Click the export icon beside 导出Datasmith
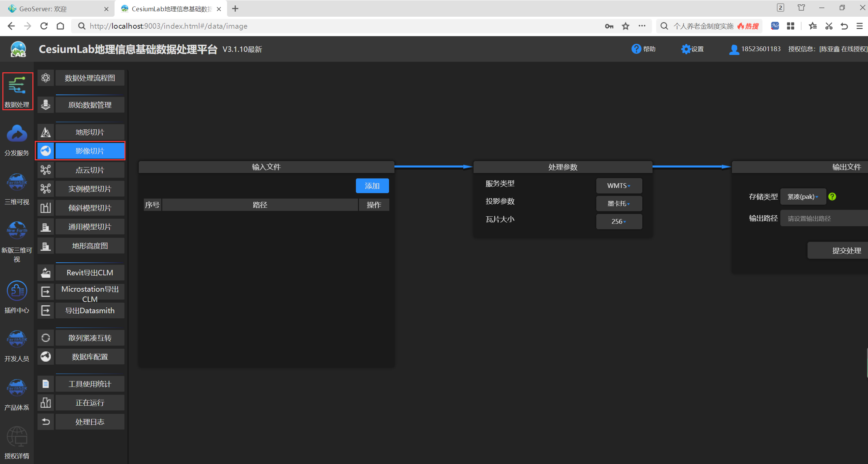Screen dimensions: 868x464 pyautogui.click(x=46, y=310)
